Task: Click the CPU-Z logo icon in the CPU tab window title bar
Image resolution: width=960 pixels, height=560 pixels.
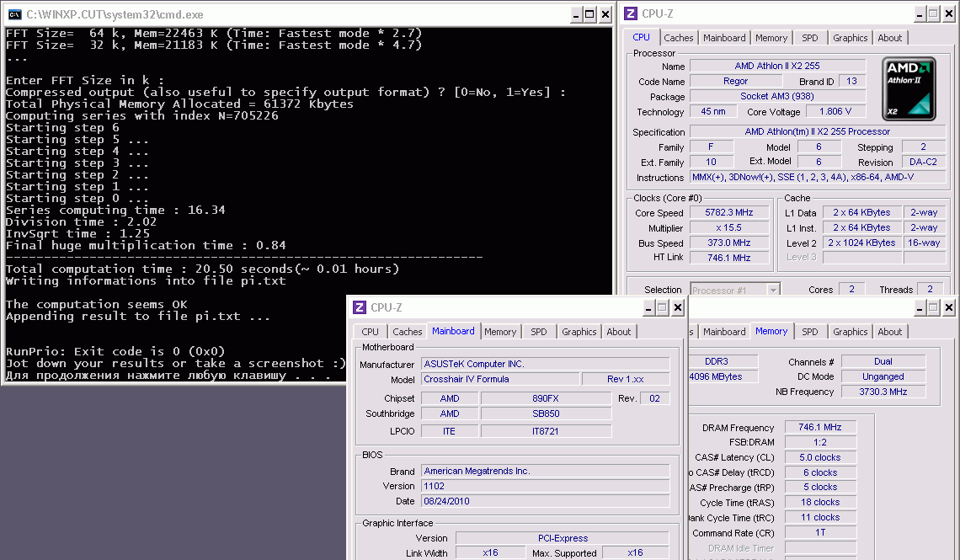Action: tap(632, 13)
